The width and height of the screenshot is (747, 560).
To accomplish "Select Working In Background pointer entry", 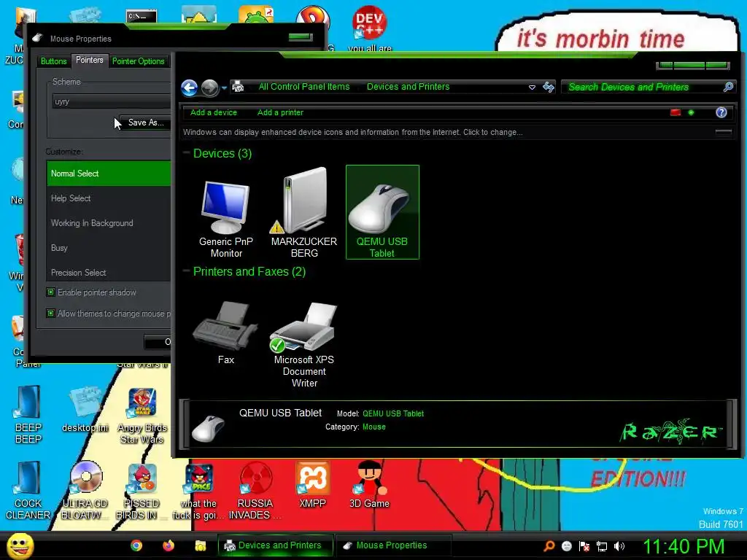I will coord(109,223).
